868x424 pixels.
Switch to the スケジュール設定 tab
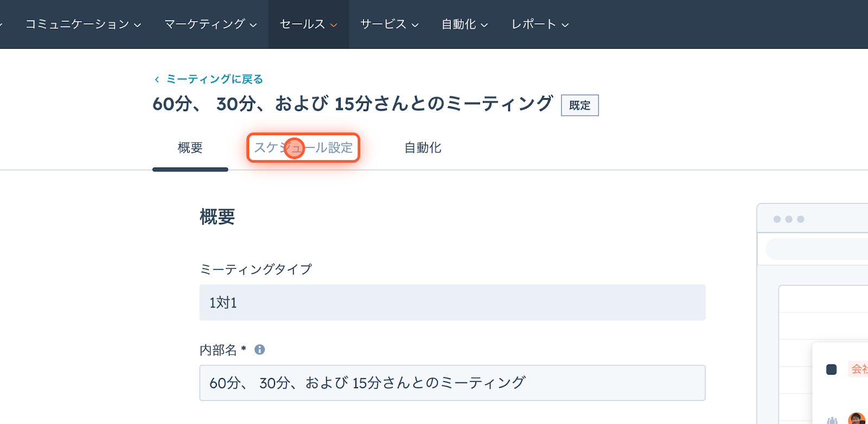(x=303, y=147)
